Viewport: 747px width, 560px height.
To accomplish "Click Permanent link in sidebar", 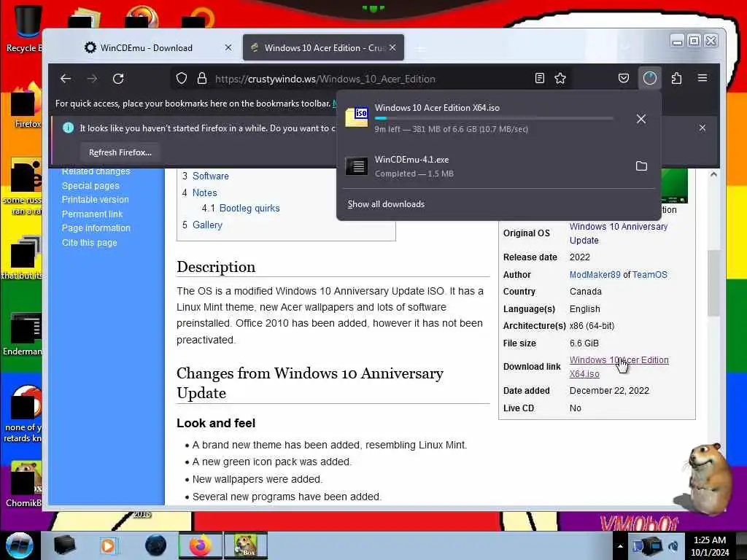I will 92,214.
